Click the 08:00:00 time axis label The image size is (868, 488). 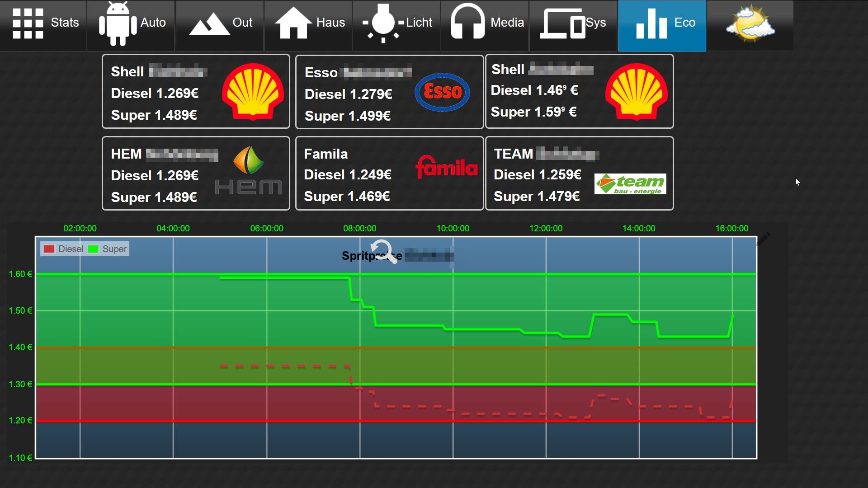click(359, 228)
